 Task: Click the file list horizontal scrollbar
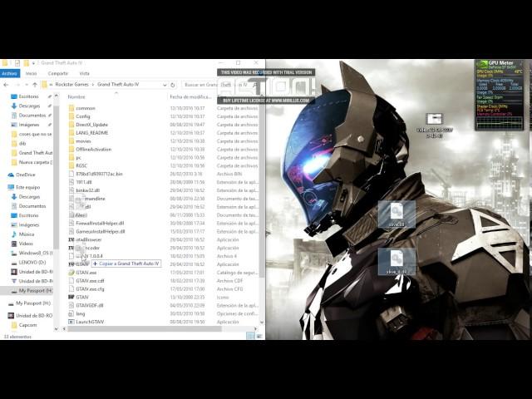(144, 329)
